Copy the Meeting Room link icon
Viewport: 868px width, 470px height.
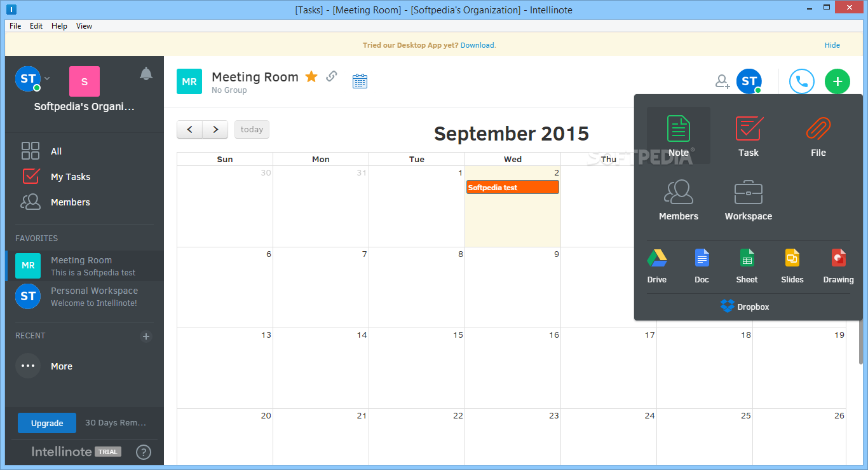pyautogui.click(x=332, y=76)
